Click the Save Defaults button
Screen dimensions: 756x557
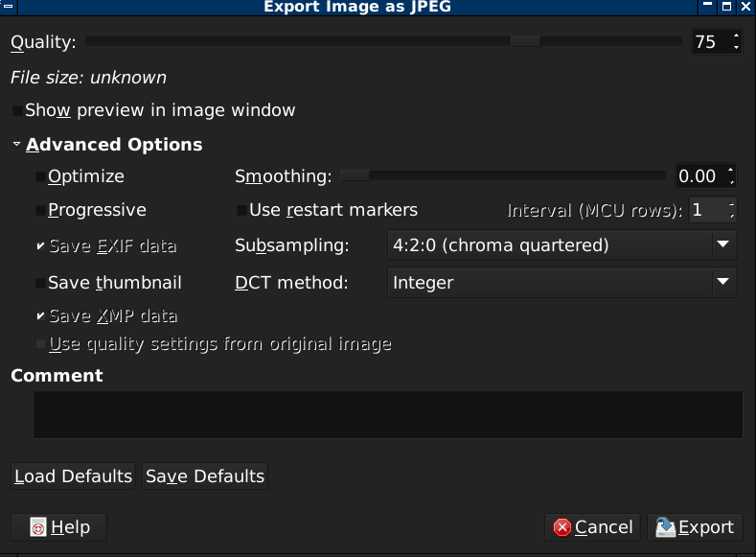coord(205,476)
